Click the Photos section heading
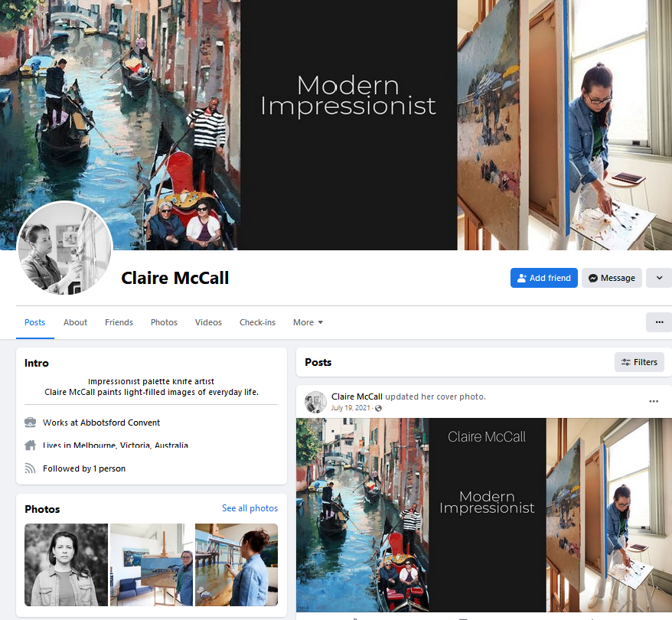Image resolution: width=672 pixels, height=620 pixels. [x=42, y=509]
